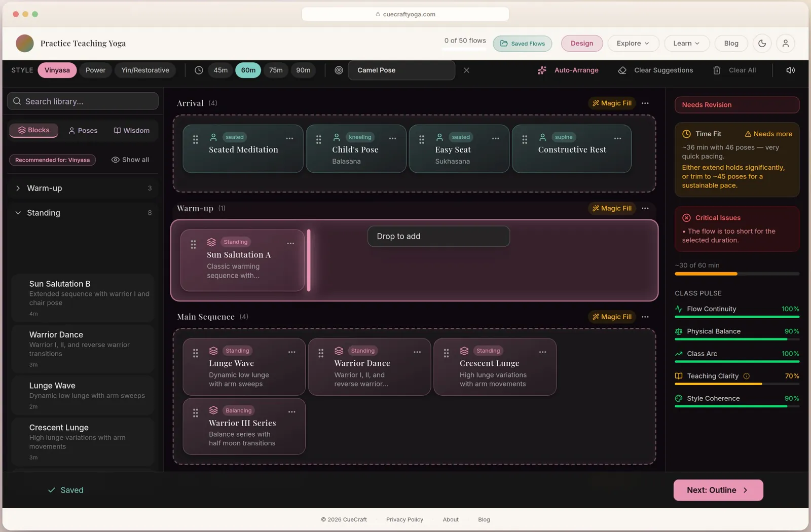Open options menu for Warrior III Series block
The height and width of the screenshot is (532, 811).
point(291,412)
